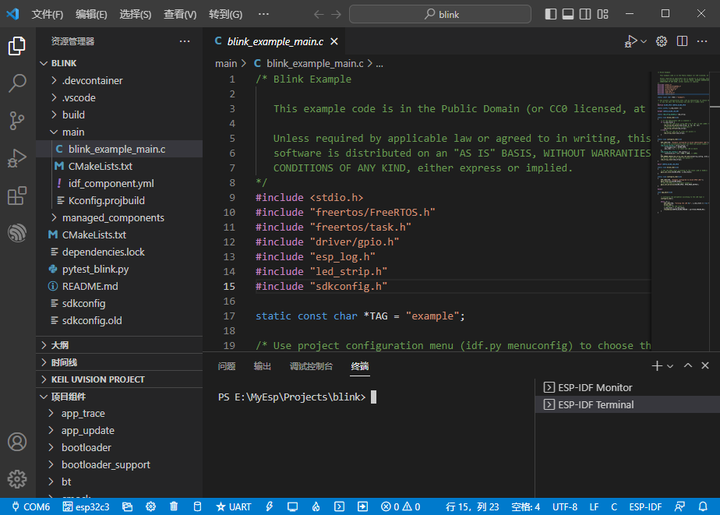Open the 文件(F) menu
Screen dimensions: 720x515
pos(47,14)
